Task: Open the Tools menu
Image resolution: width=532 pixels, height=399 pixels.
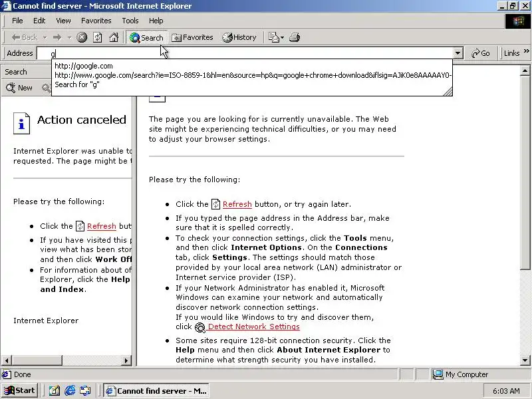Action: click(x=130, y=21)
